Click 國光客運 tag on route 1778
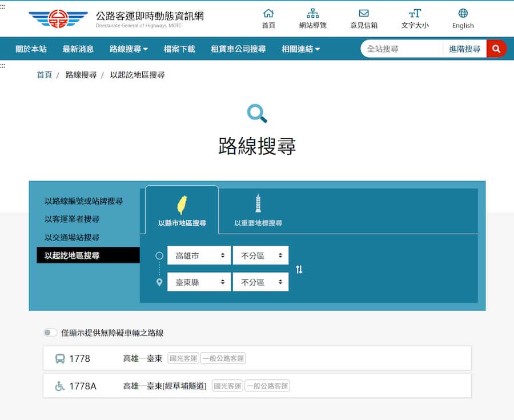The height and width of the screenshot is (420, 514). pyautogui.click(x=183, y=358)
